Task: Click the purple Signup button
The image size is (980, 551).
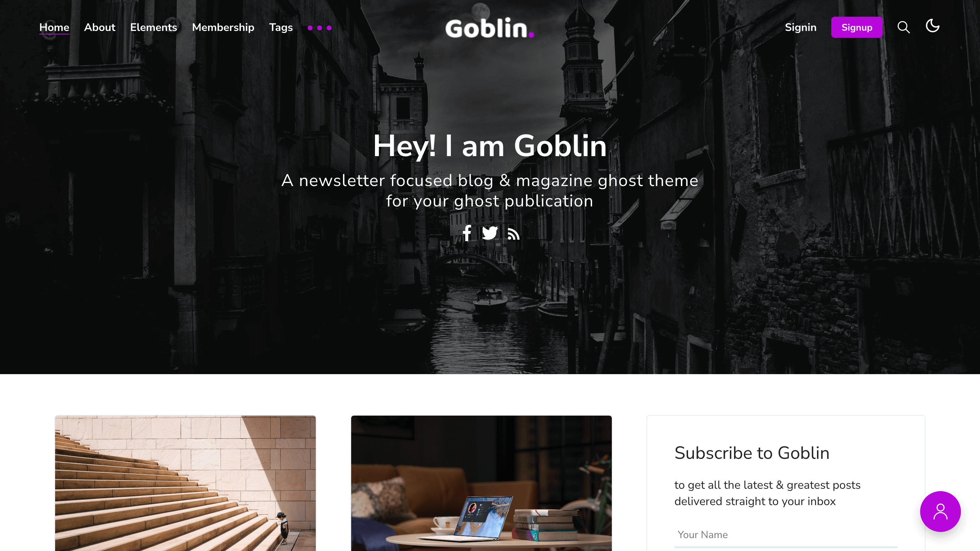Action: (857, 27)
